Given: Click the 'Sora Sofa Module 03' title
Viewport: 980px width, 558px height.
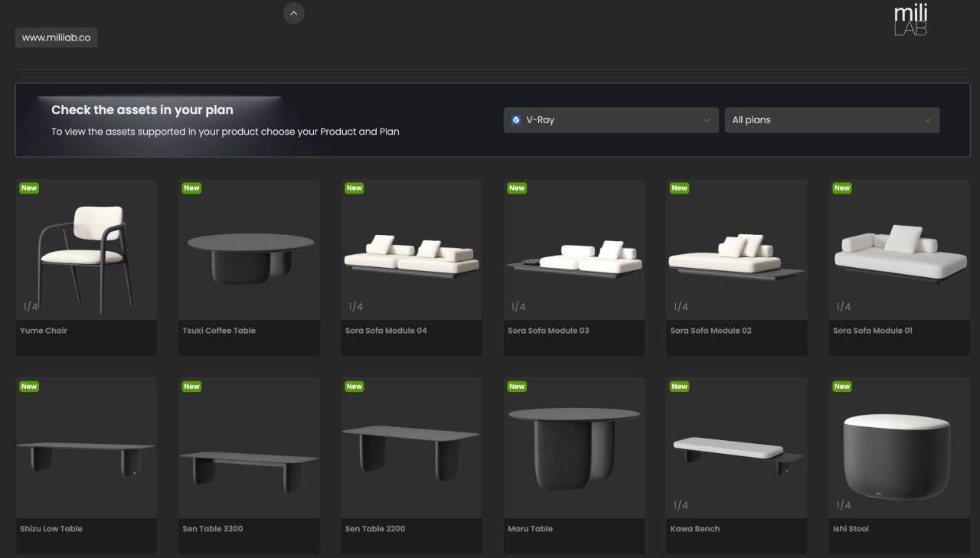Looking at the screenshot, I should (x=548, y=331).
